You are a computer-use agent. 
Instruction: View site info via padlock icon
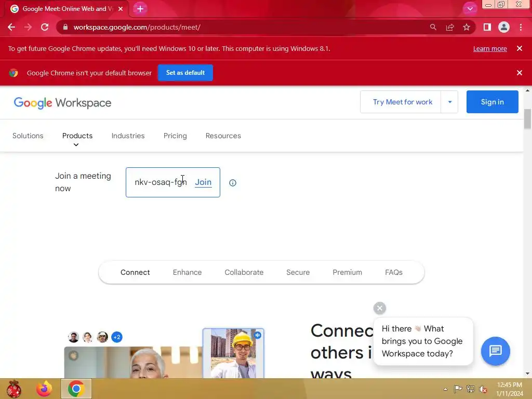pyautogui.click(x=65, y=27)
